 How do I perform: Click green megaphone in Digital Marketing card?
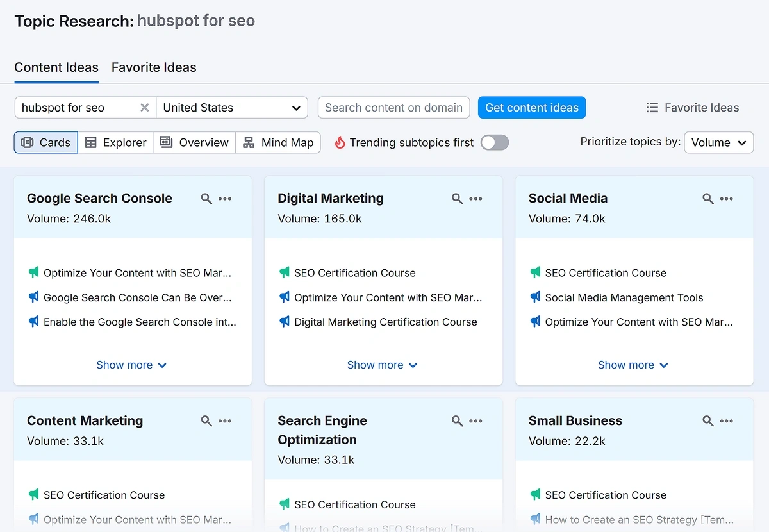click(x=285, y=272)
